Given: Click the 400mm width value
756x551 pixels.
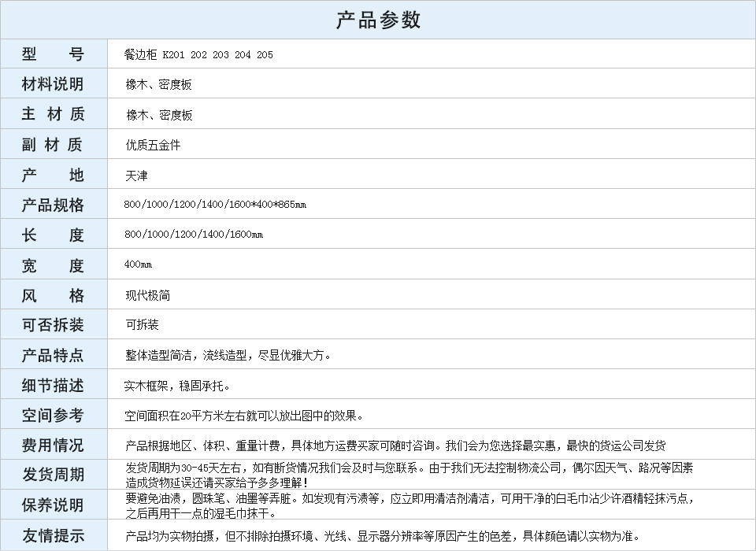Looking at the screenshot, I should pos(138,264).
